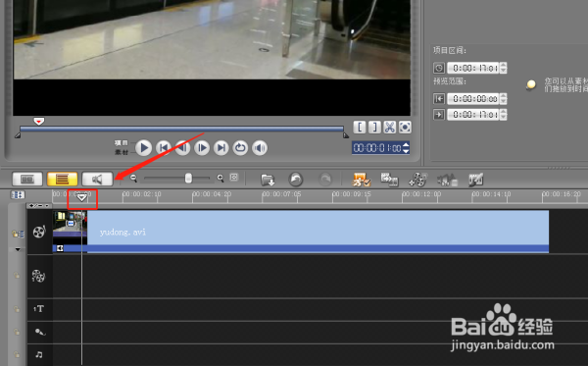Select the video track icon
The width and height of the screenshot is (588, 366).
[39, 232]
